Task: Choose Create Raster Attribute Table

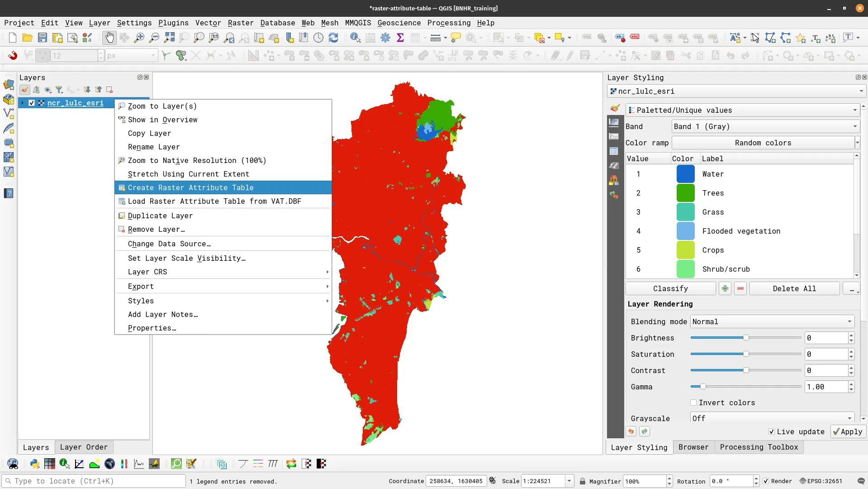Action: [191, 187]
